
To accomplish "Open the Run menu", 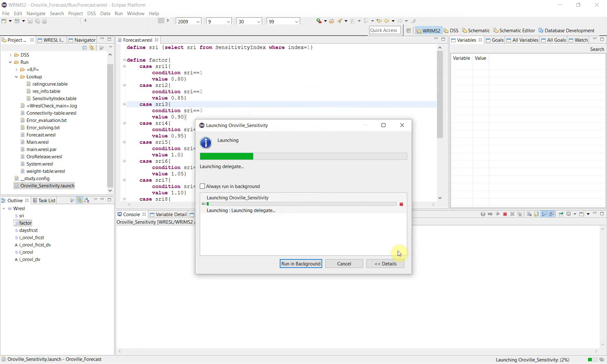I will click(x=119, y=14).
